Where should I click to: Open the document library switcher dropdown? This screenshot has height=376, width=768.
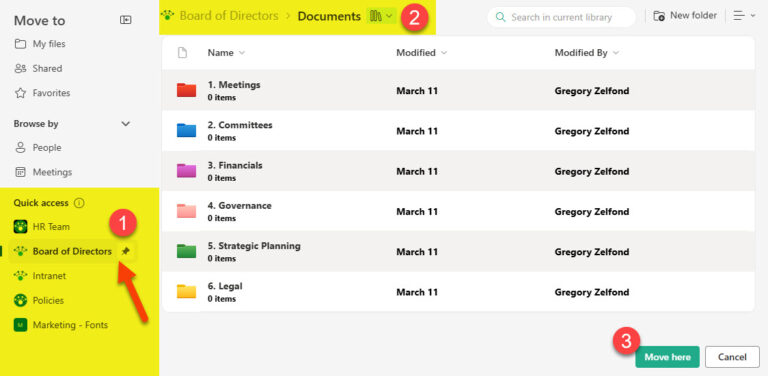381,16
